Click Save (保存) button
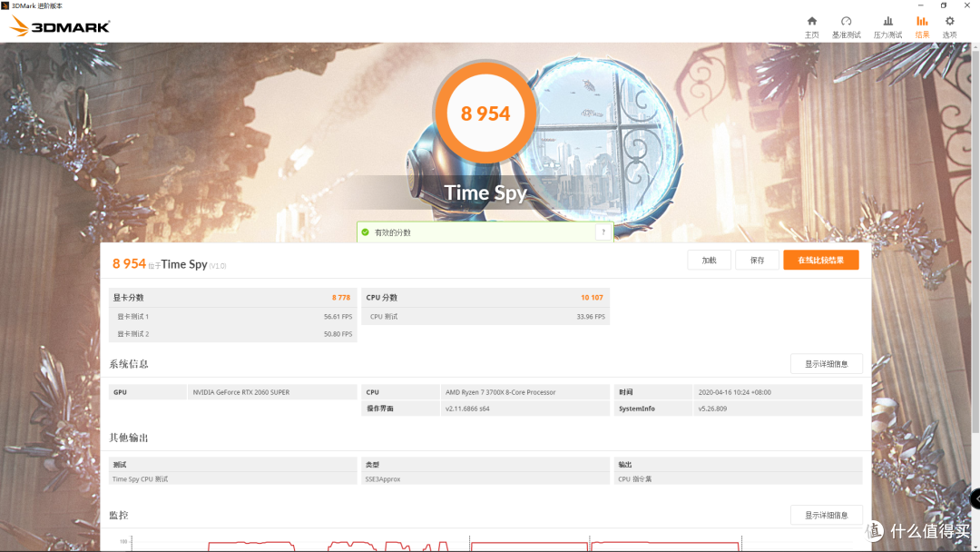 [757, 260]
